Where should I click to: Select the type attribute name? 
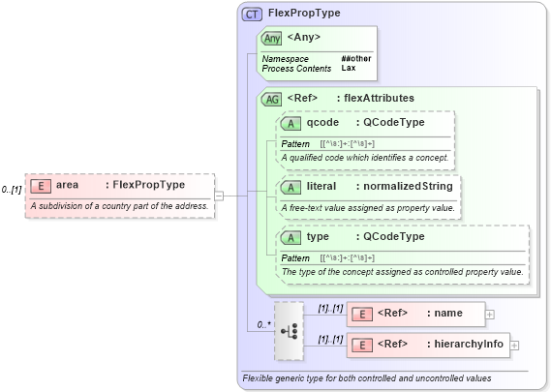(x=318, y=237)
